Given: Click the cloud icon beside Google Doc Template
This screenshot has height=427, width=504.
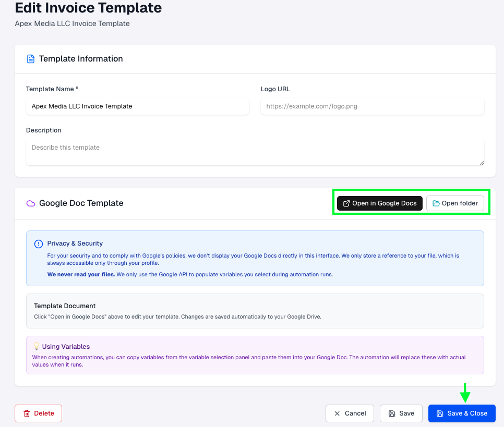Looking at the screenshot, I should point(31,203).
